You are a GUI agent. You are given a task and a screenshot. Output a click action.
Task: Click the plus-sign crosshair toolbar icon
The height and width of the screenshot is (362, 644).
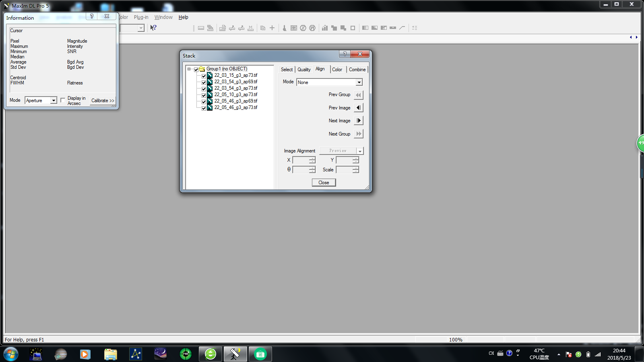point(272,28)
